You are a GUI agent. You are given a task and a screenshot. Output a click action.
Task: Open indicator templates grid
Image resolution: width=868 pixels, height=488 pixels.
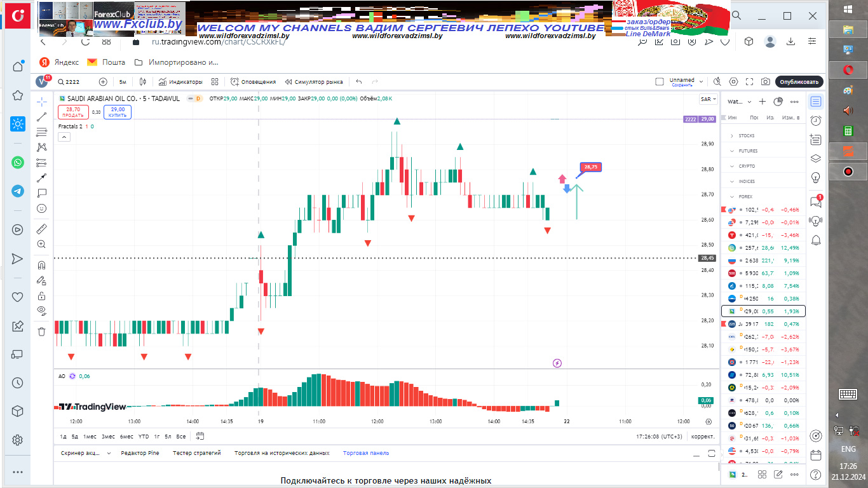pyautogui.click(x=215, y=82)
